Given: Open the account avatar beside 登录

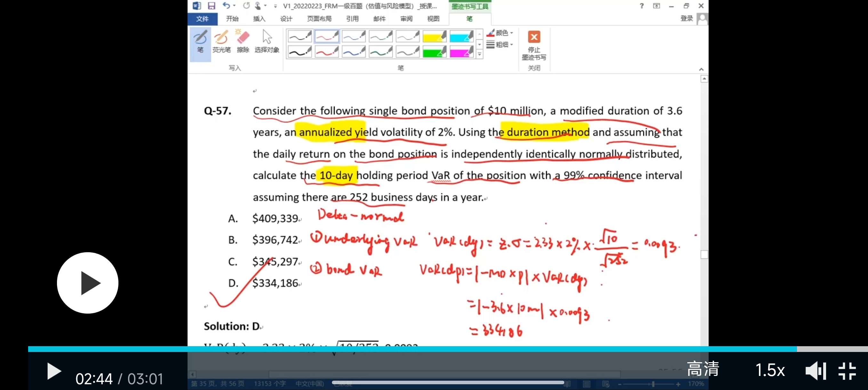Looking at the screenshot, I should 702,19.
